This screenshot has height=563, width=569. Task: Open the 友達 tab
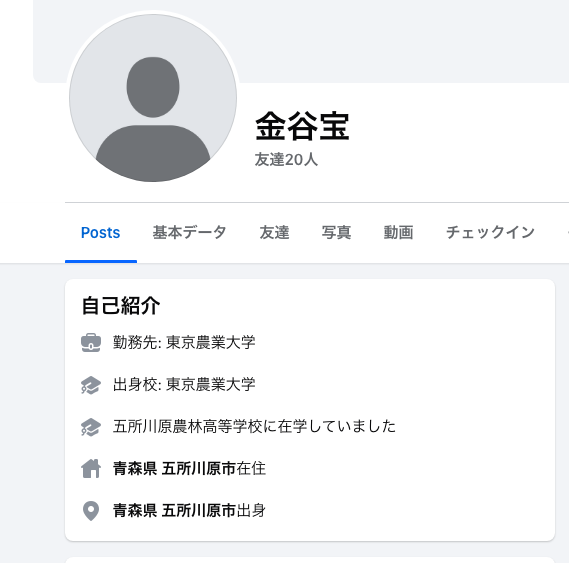coord(274,233)
